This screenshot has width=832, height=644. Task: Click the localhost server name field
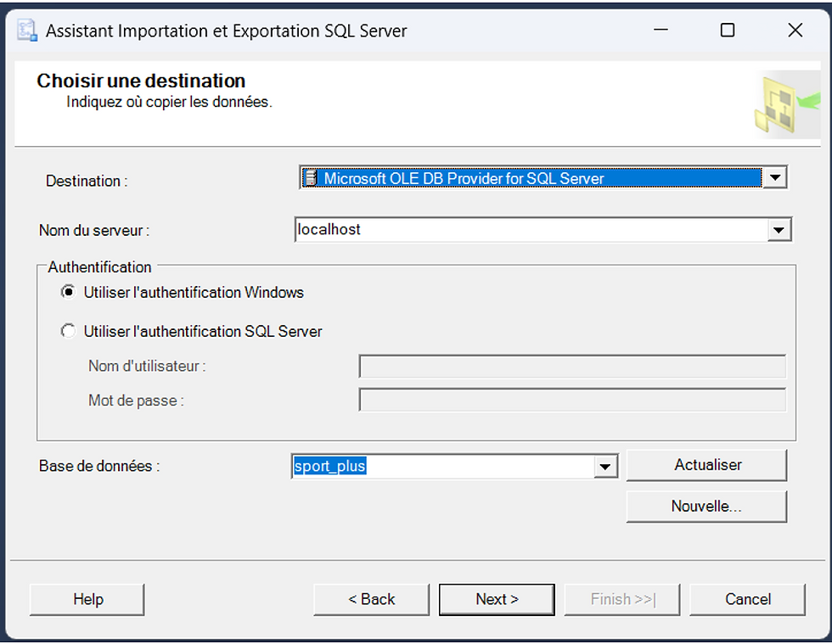click(531, 230)
